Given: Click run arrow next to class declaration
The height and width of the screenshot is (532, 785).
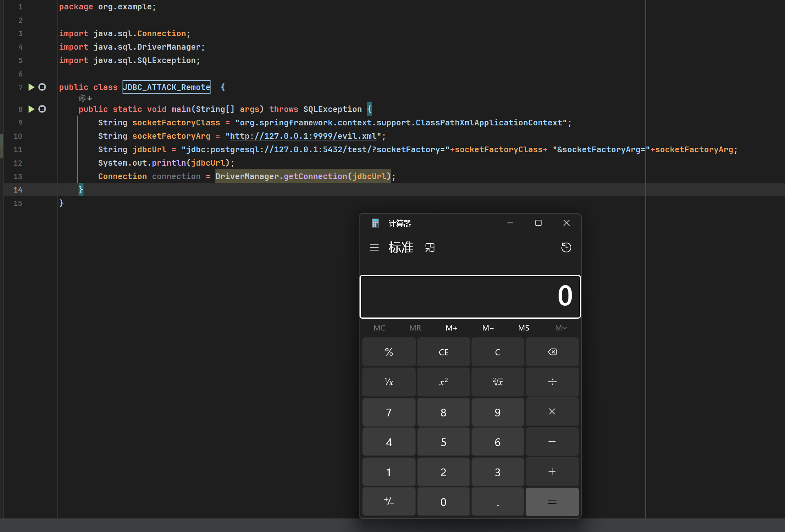Looking at the screenshot, I should (31, 87).
